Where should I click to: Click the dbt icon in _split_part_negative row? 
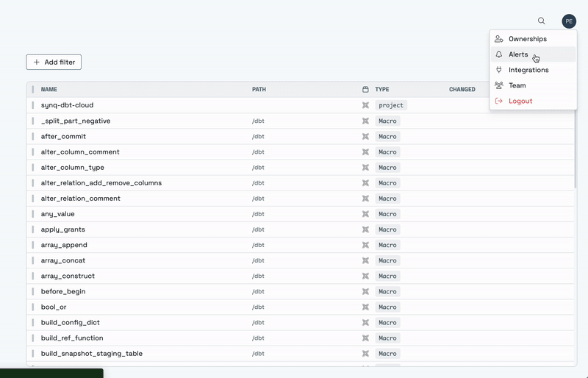(x=365, y=121)
